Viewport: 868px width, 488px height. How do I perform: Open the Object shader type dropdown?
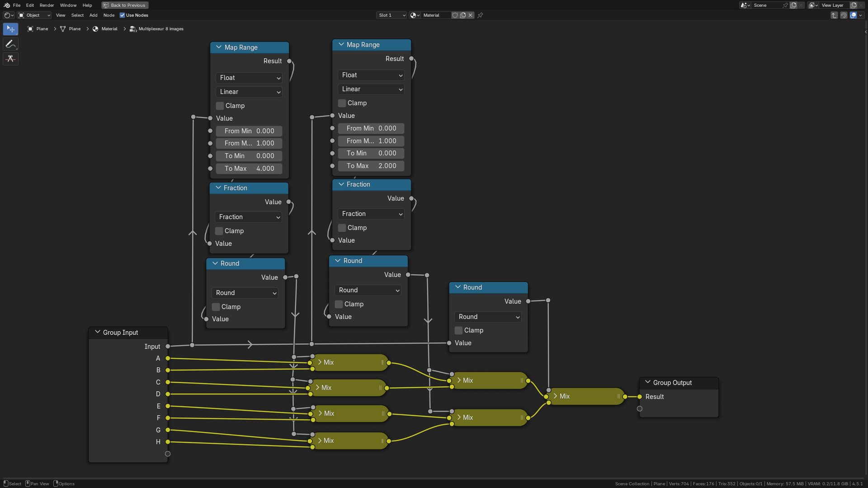click(34, 15)
